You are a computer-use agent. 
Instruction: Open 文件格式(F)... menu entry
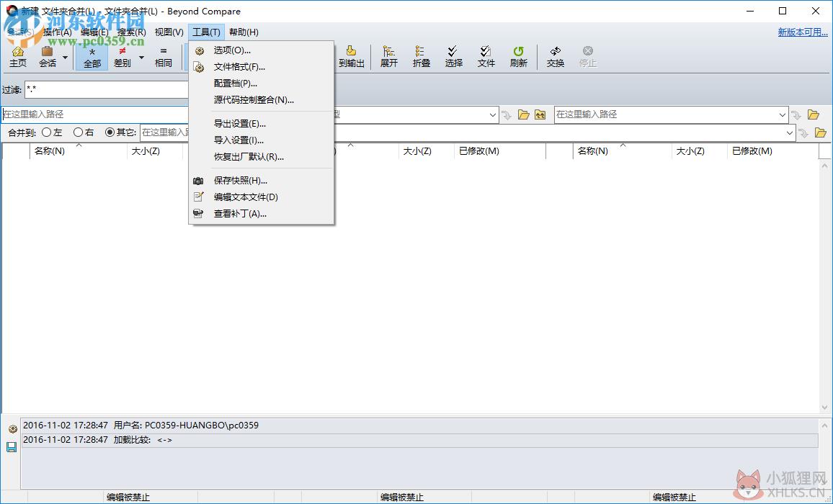click(262, 67)
